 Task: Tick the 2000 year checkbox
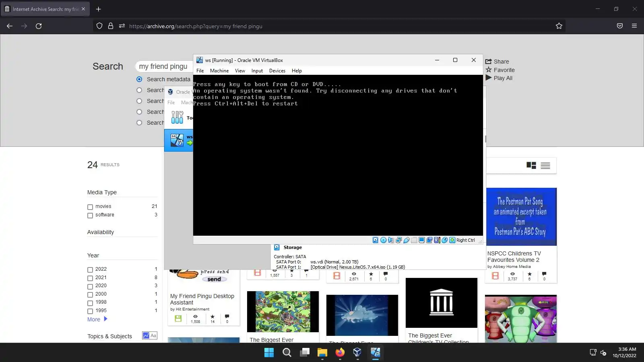pos(90,295)
